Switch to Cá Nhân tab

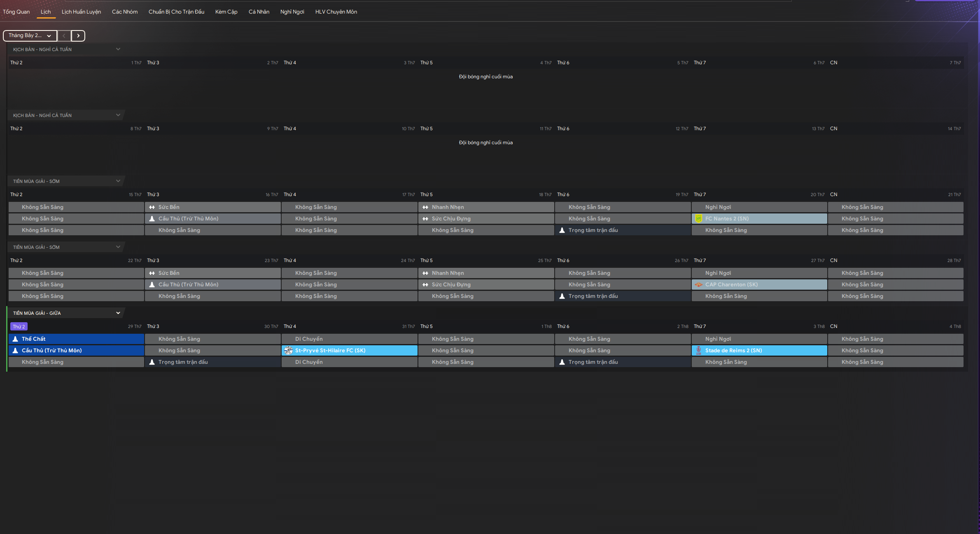pyautogui.click(x=259, y=12)
